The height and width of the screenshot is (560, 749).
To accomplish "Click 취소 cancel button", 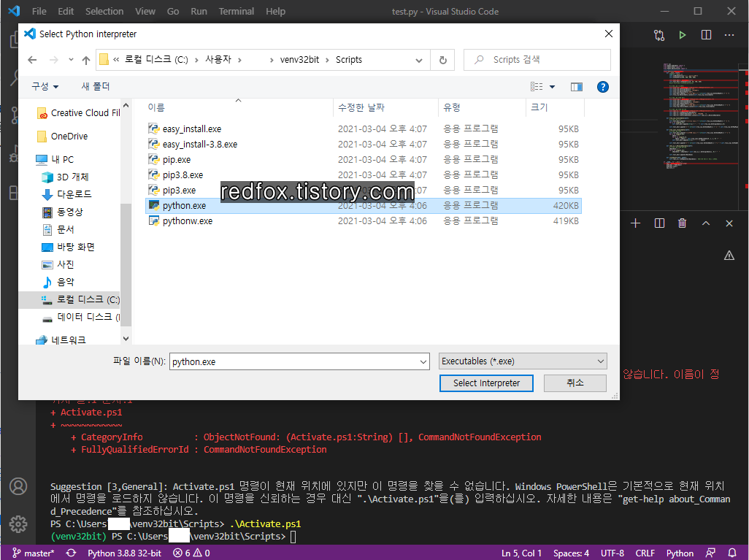I will [575, 383].
